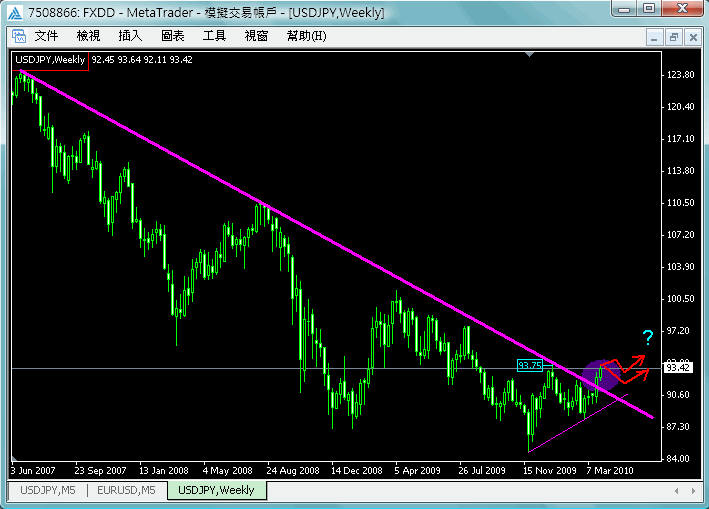Click the MetaTrader app icon in title bar
This screenshot has width=709, height=509.
click(x=15, y=13)
